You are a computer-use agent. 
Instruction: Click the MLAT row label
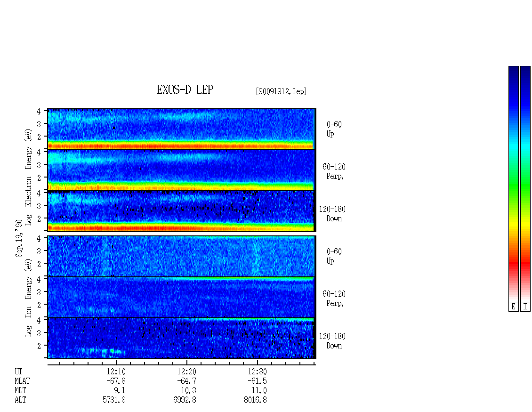22,381
